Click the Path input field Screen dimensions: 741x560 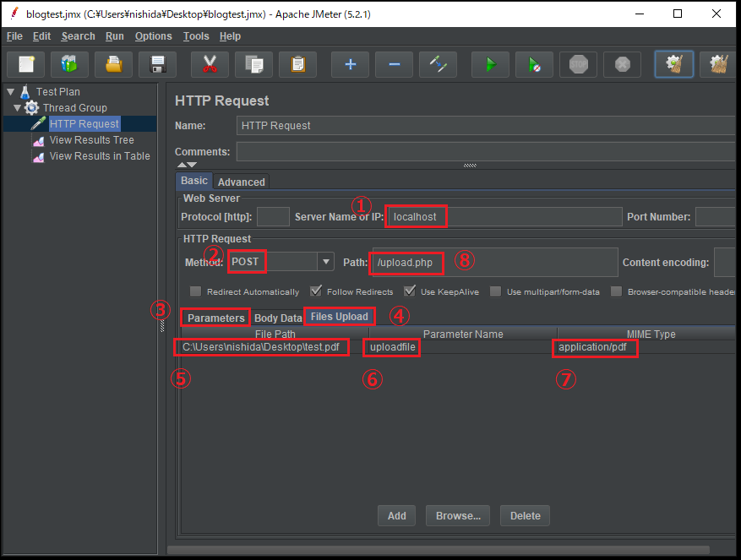pos(495,263)
